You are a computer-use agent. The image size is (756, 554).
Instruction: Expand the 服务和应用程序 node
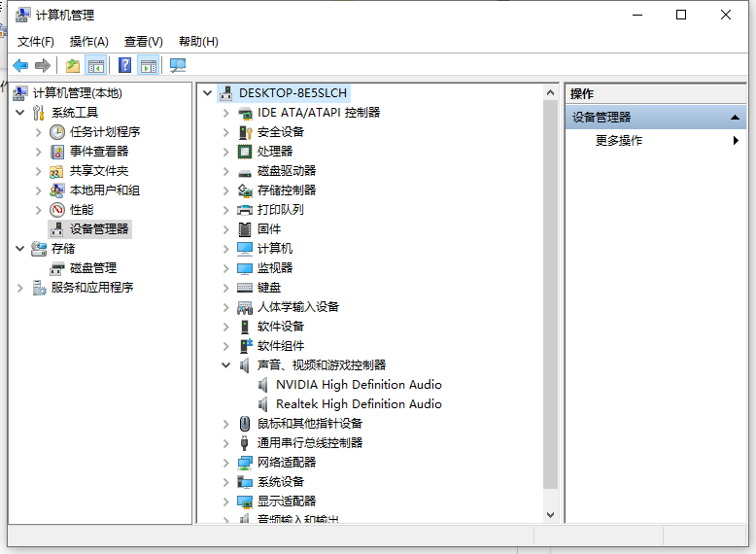click(20, 288)
